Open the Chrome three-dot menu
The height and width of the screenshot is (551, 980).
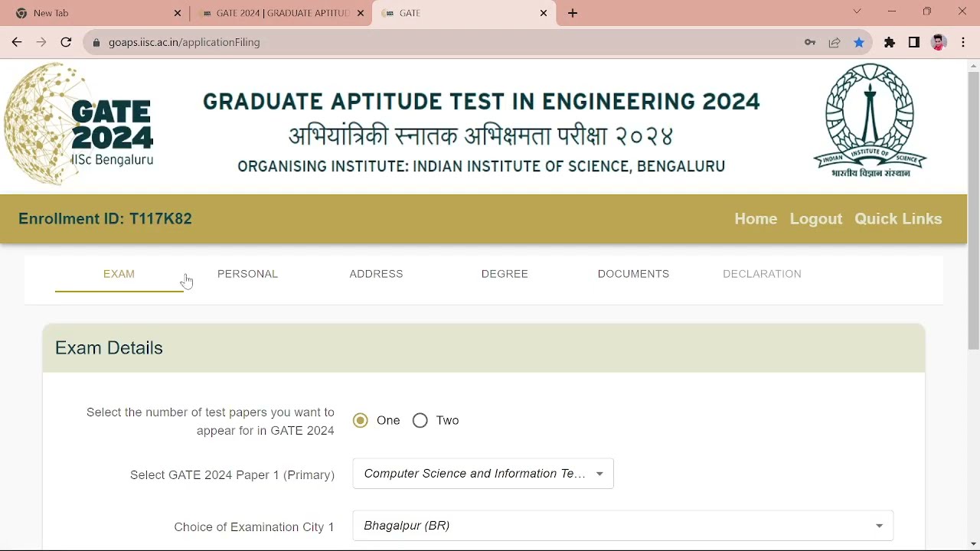click(963, 42)
